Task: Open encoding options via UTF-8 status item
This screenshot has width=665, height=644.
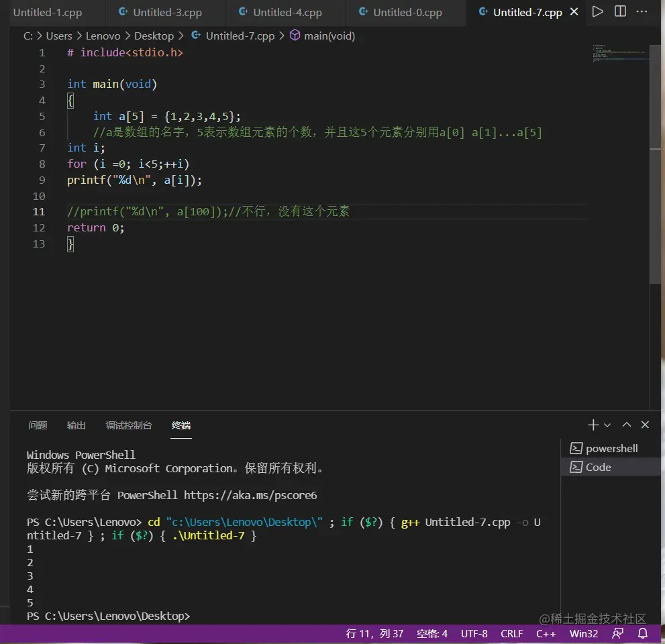Action: coord(474,633)
